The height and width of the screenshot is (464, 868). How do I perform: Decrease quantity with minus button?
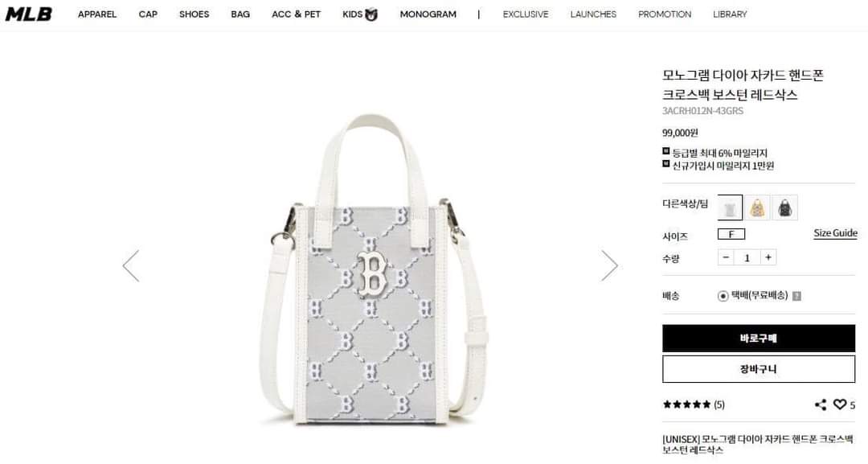coord(726,257)
